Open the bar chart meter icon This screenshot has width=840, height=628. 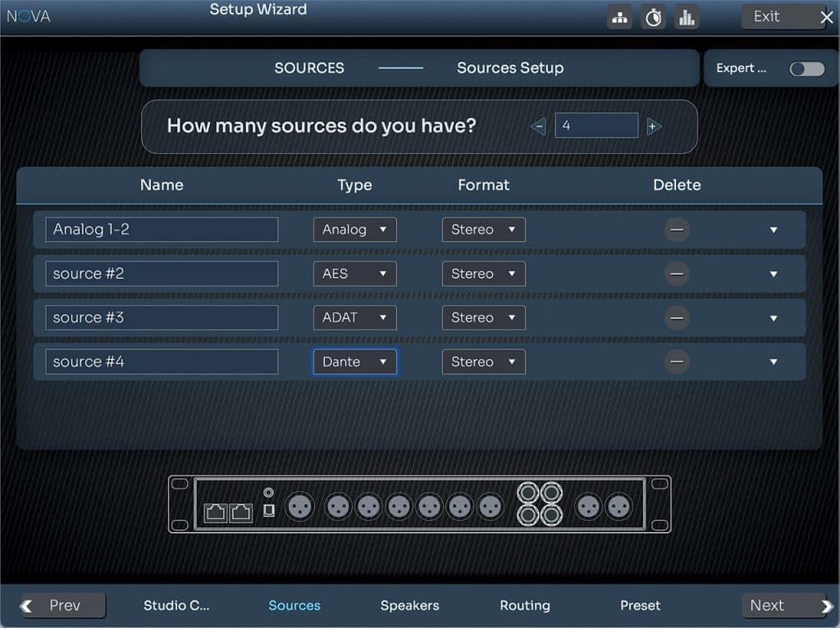687,17
